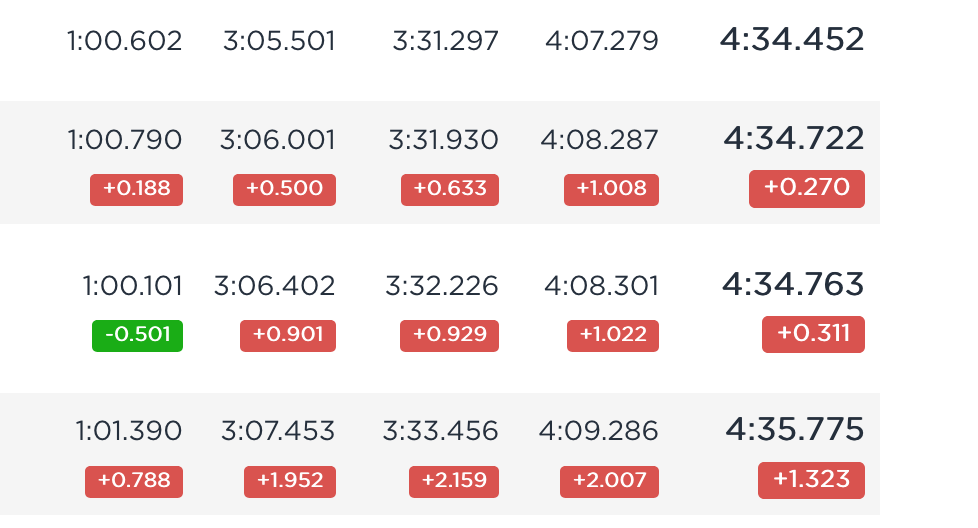978x528 pixels.
Task: Select the winning time 4:34.452
Action: tap(792, 39)
